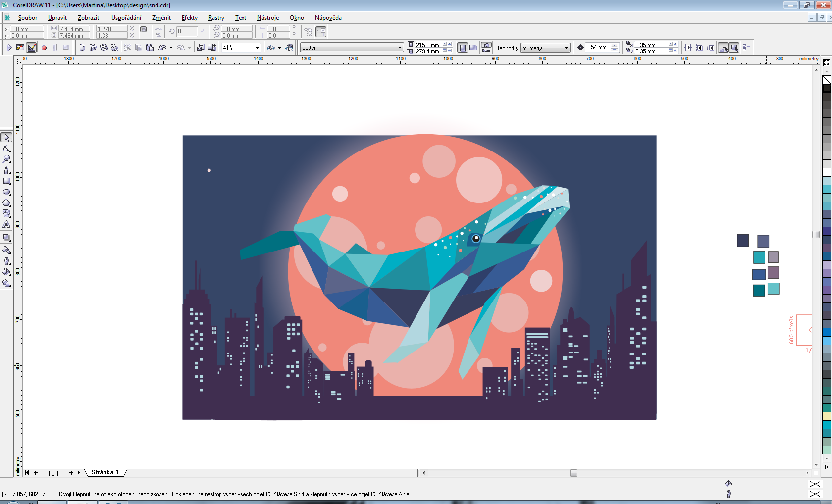The height and width of the screenshot is (504, 832).
Task: Click the macro record red dot
Action: [x=44, y=48]
